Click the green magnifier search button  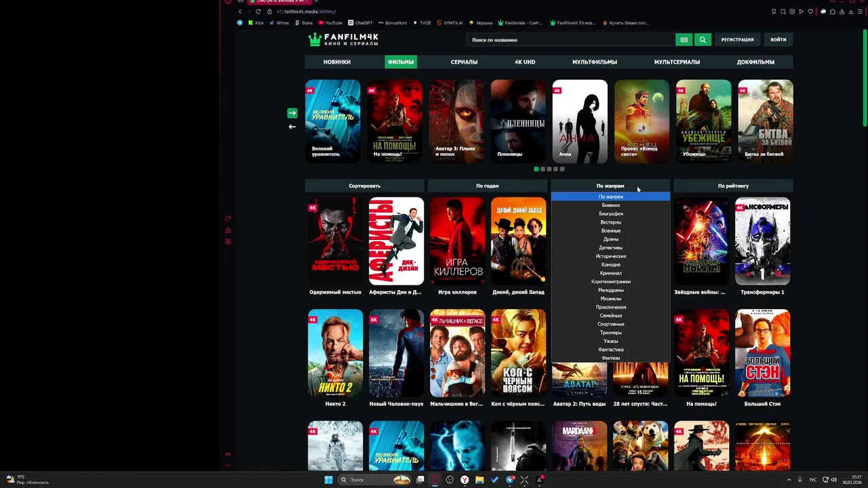point(703,40)
